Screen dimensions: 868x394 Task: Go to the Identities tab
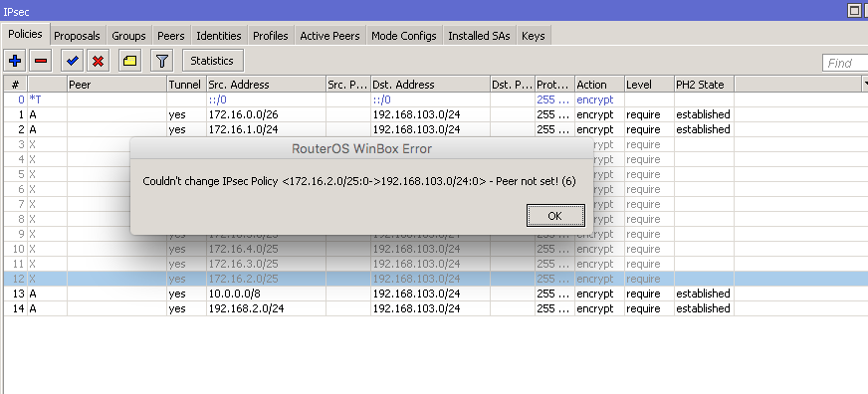pos(219,36)
